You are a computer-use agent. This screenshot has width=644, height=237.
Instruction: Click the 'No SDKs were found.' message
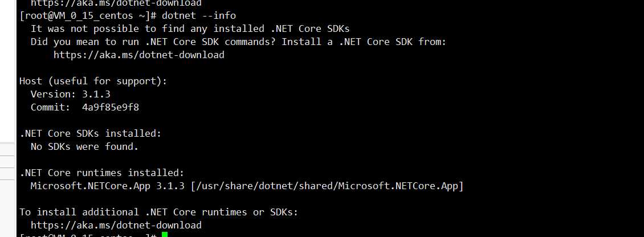tap(84, 146)
